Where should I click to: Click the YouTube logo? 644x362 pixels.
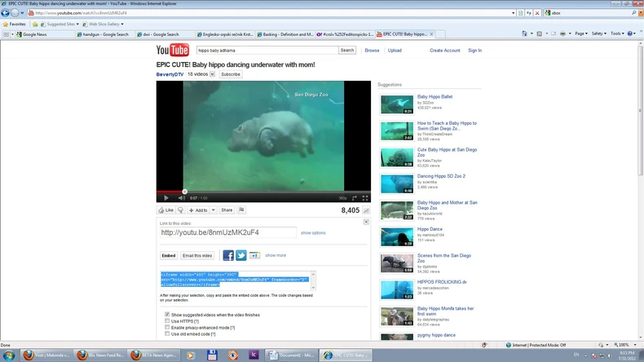click(173, 50)
